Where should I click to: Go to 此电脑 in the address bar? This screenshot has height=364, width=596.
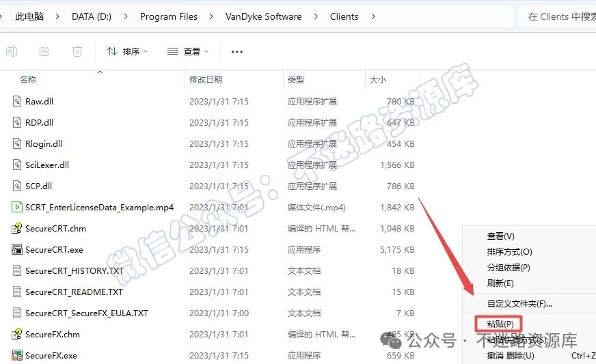coord(29,16)
